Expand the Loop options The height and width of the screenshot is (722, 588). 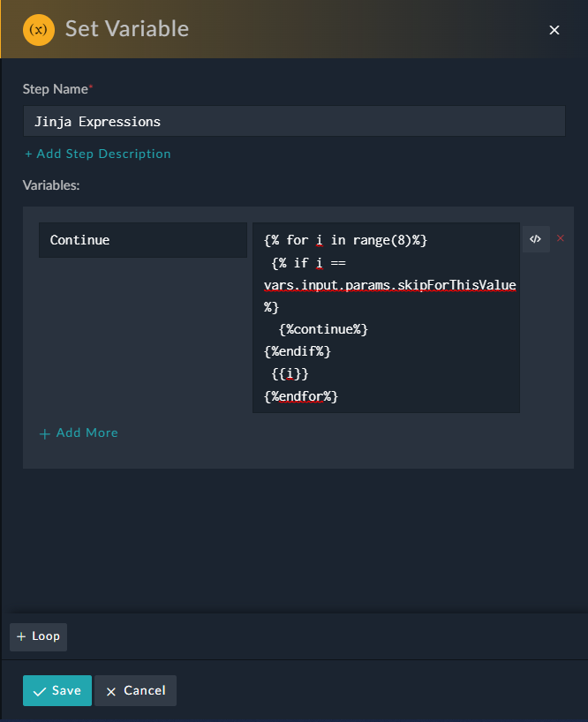[x=38, y=636]
